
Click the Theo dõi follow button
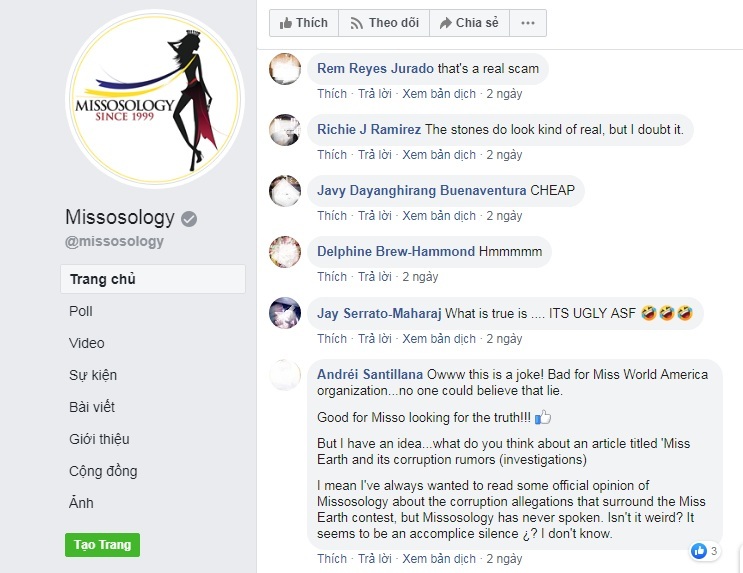point(384,23)
